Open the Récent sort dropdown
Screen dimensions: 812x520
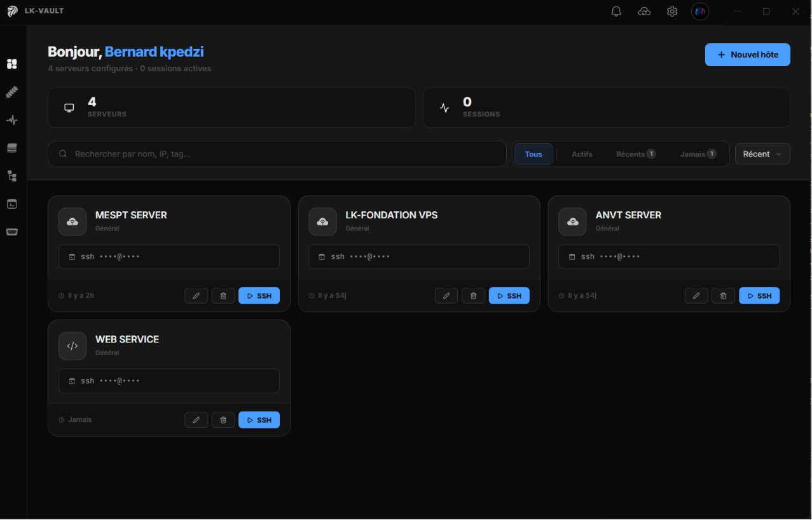point(762,154)
